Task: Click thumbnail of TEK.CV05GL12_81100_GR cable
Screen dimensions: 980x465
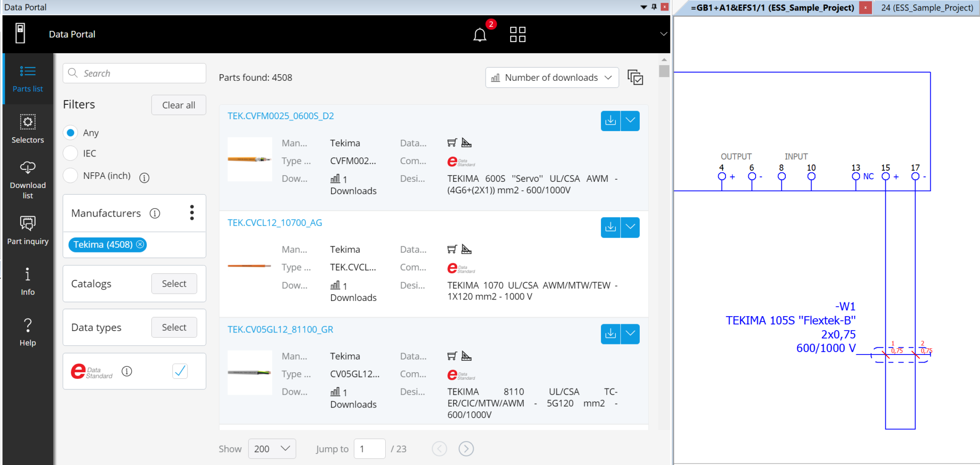Action: (x=250, y=373)
